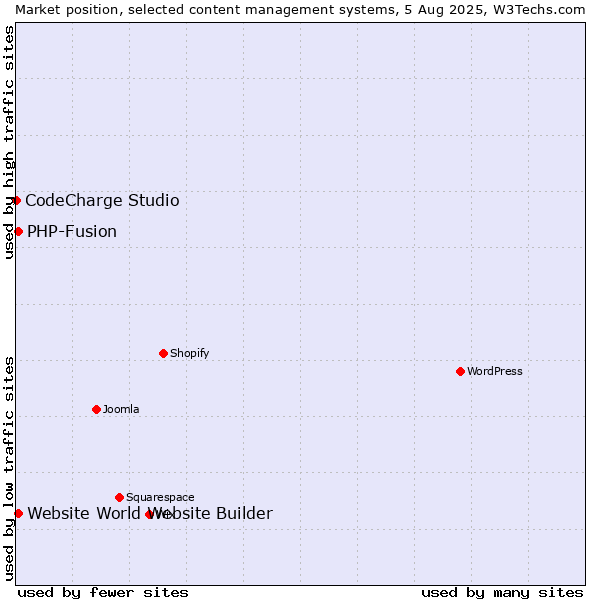Select the Shopify red marker
This screenshot has width=600, height=600.
(163, 354)
